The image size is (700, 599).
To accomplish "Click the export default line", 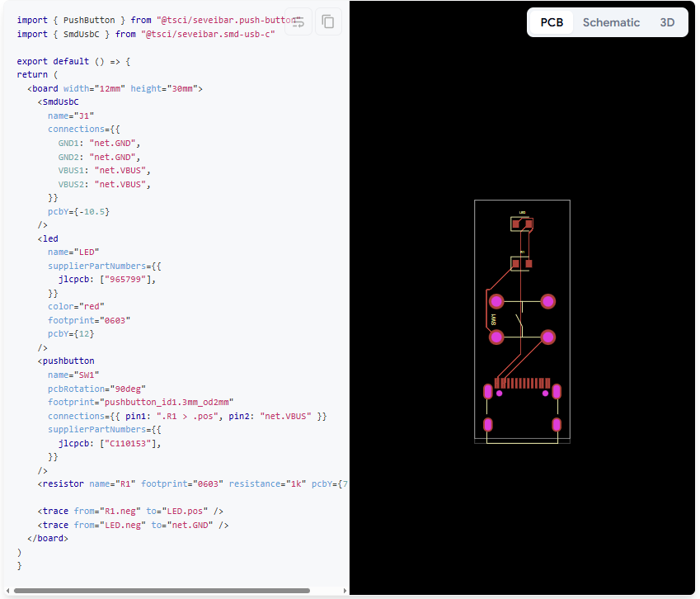I will (73, 61).
